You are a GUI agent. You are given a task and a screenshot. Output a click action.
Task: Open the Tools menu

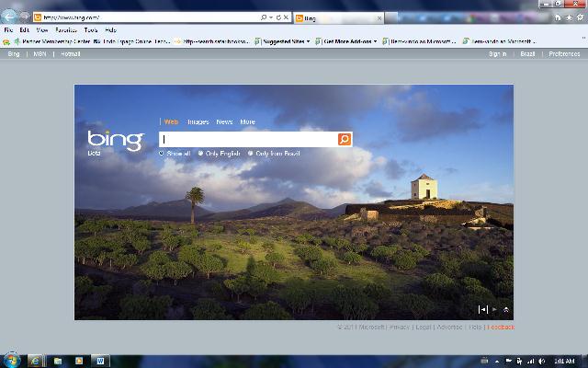(x=91, y=29)
